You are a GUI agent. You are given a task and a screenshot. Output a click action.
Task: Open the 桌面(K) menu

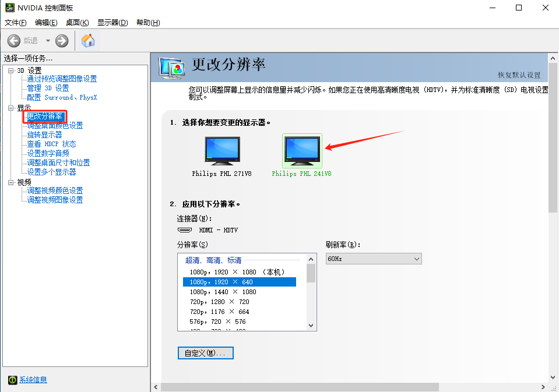pyautogui.click(x=77, y=23)
